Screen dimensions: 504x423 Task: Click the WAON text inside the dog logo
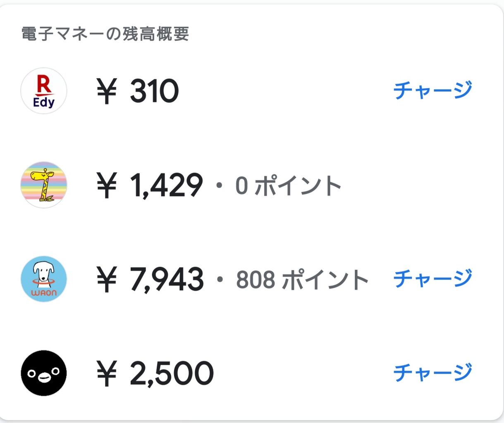[x=44, y=293]
